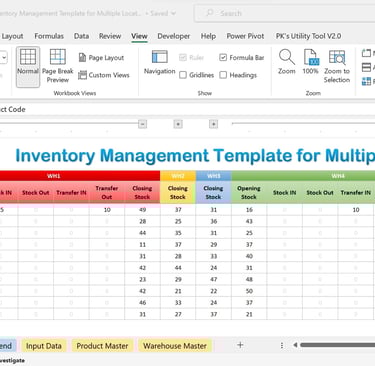Expand the WH3 column group
This screenshot has height=366, width=375.
tap(213, 124)
